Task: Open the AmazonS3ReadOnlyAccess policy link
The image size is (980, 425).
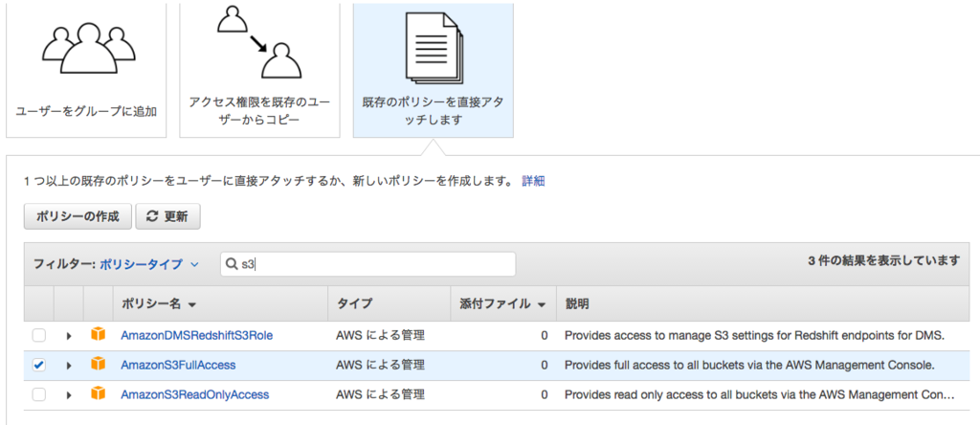Action: point(194,395)
